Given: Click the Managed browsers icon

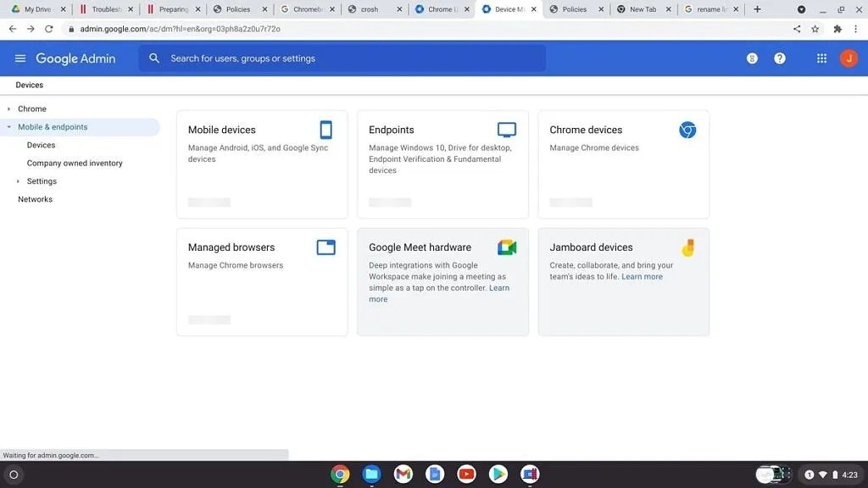Looking at the screenshot, I should [325, 247].
